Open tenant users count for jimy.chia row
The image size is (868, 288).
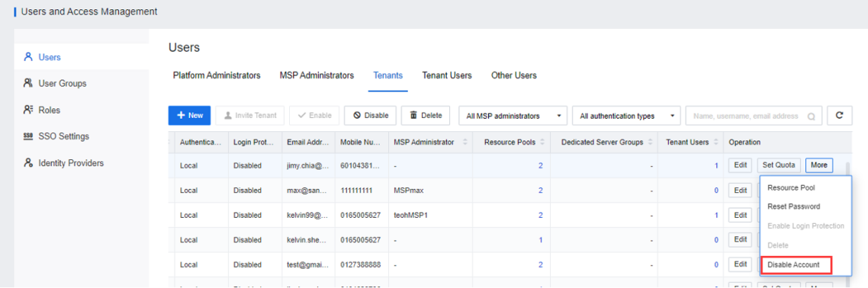click(715, 165)
